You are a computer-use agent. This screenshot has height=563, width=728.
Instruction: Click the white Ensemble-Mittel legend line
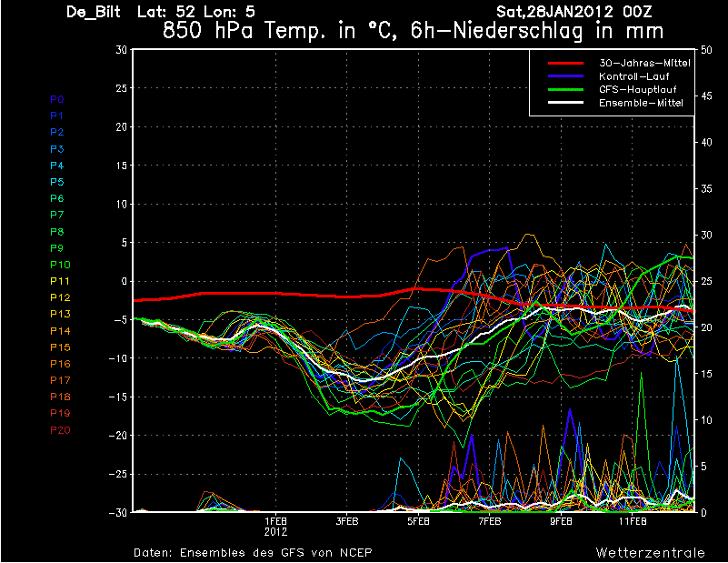tap(565, 103)
